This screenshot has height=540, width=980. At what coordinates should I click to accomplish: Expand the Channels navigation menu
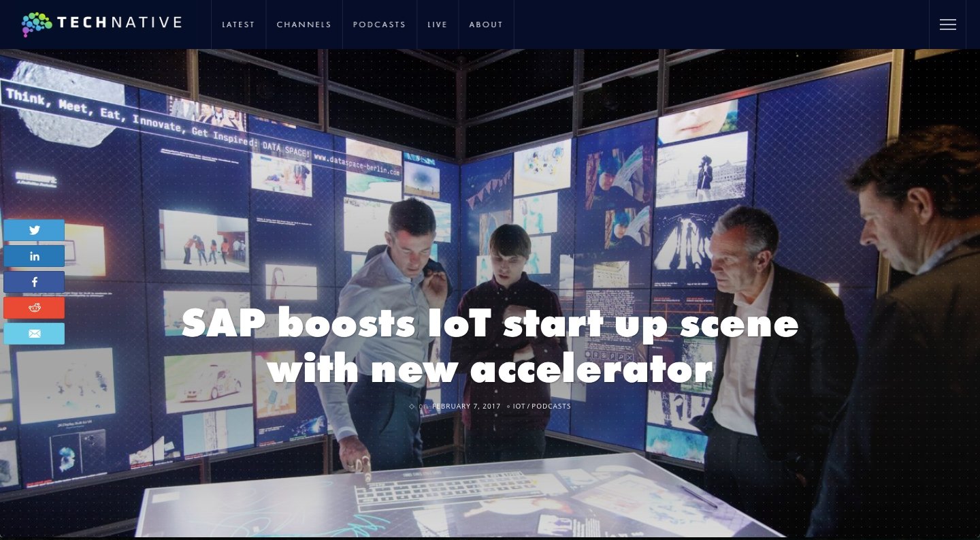pos(304,25)
